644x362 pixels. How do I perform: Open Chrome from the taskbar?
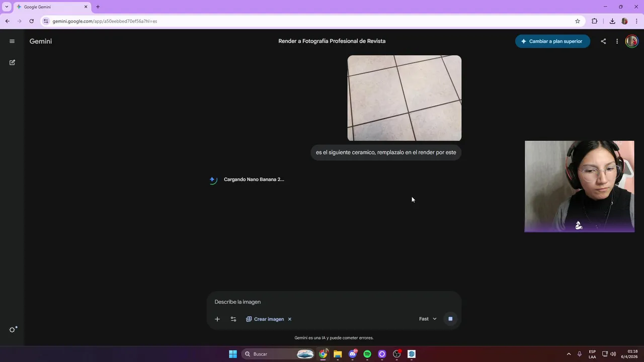323,354
